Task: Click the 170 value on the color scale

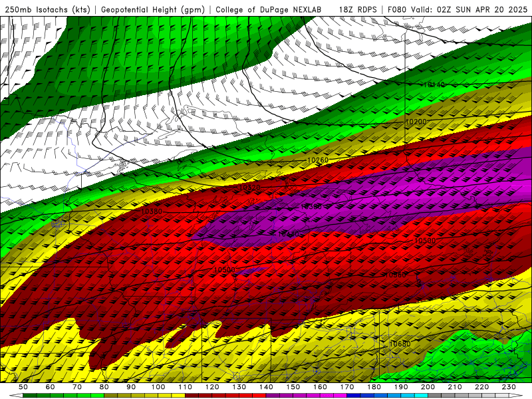Action: (346, 387)
